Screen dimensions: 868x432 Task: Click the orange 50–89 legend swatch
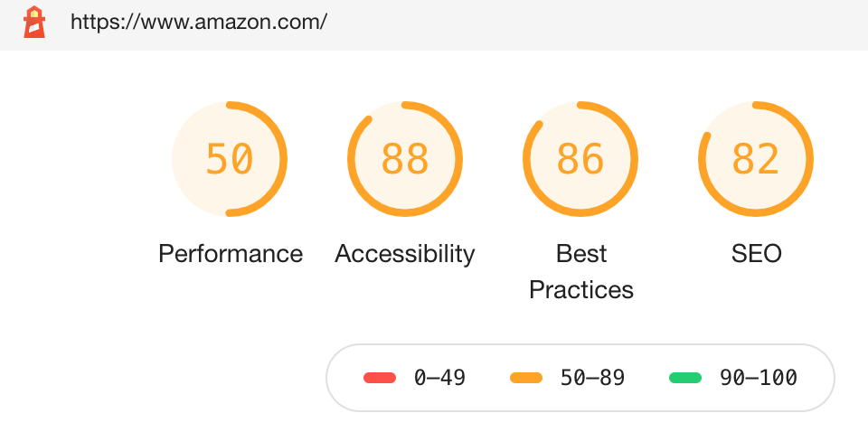(x=526, y=378)
